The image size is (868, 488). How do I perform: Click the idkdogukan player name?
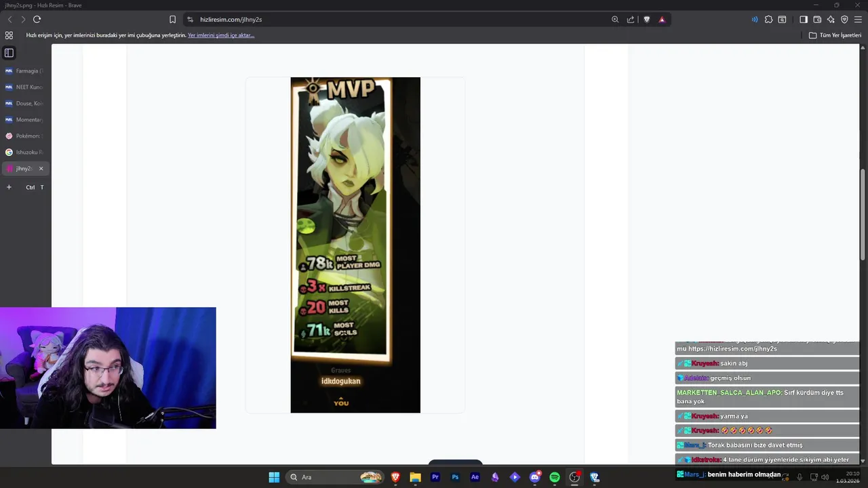(x=340, y=381)
